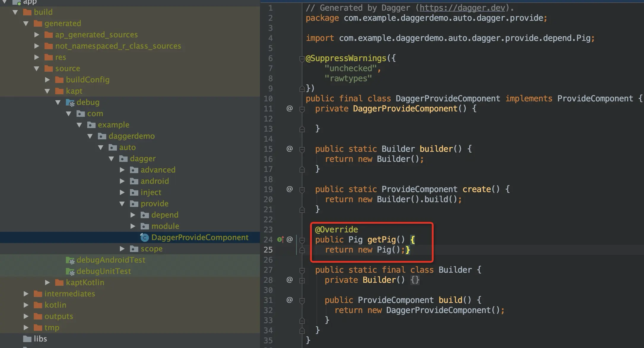Click the @ annotation gutter icon on line 11

pyautogui.click(x=289, y=108)
